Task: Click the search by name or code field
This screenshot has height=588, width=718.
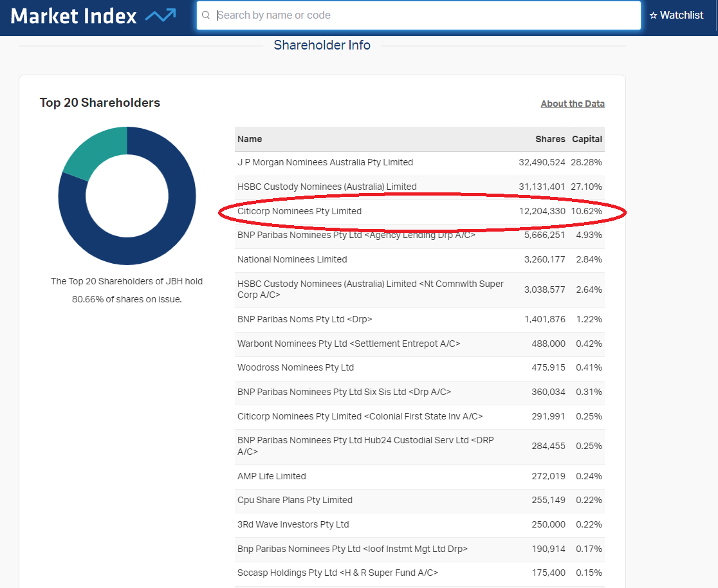Action: 425,15
